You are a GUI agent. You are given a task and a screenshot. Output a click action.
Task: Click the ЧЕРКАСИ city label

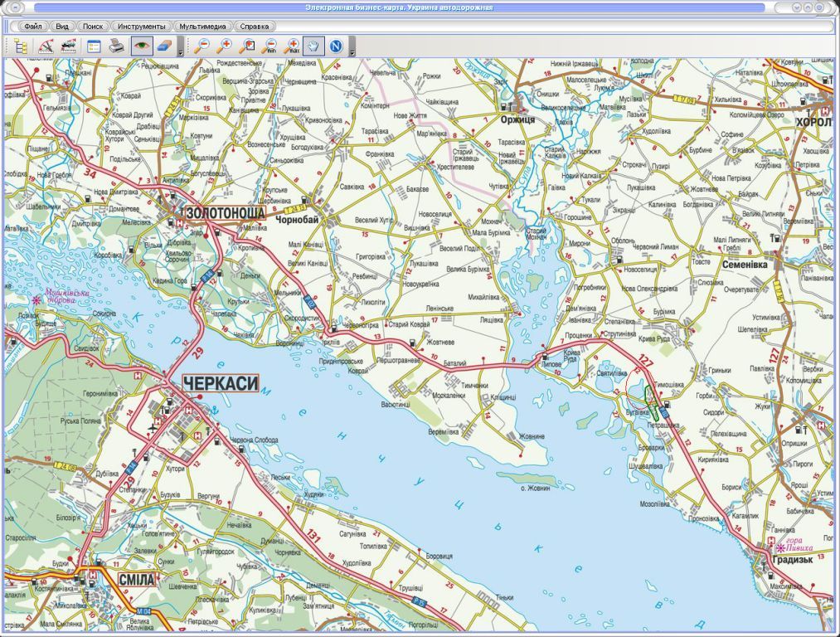click(221, 383)
